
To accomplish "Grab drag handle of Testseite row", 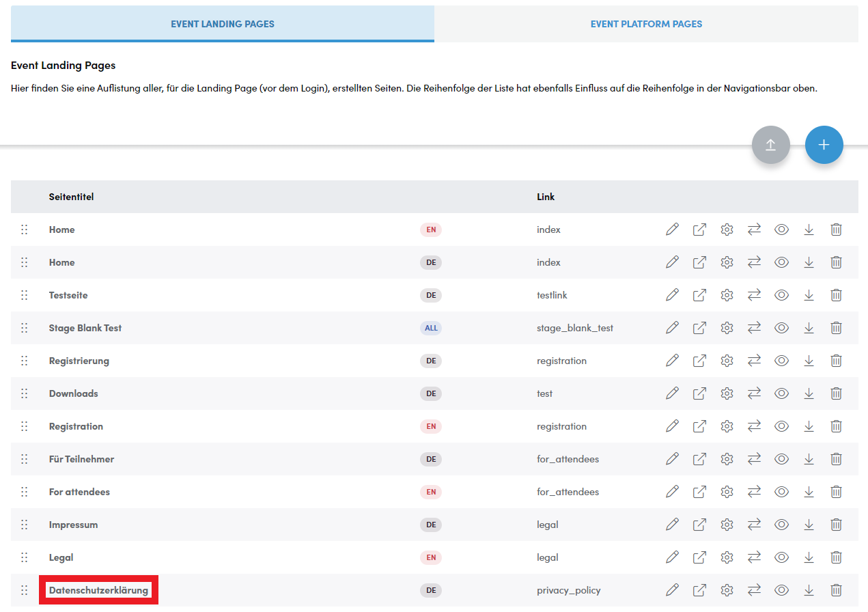I will [x=25, y=295].
